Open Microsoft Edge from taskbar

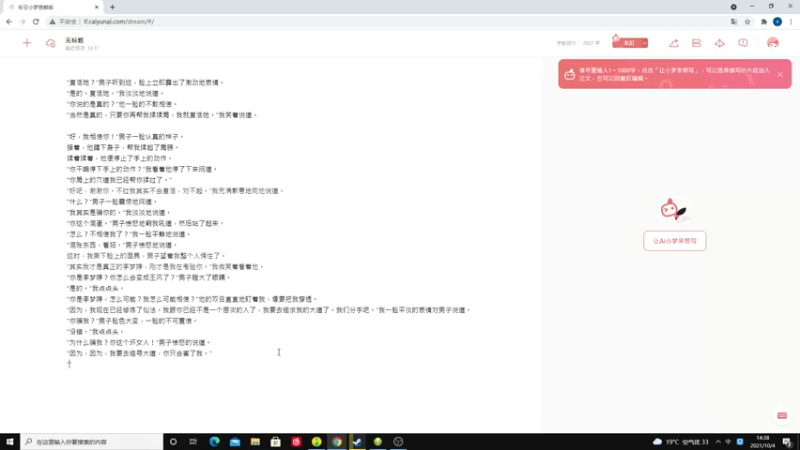coord(214,441)
